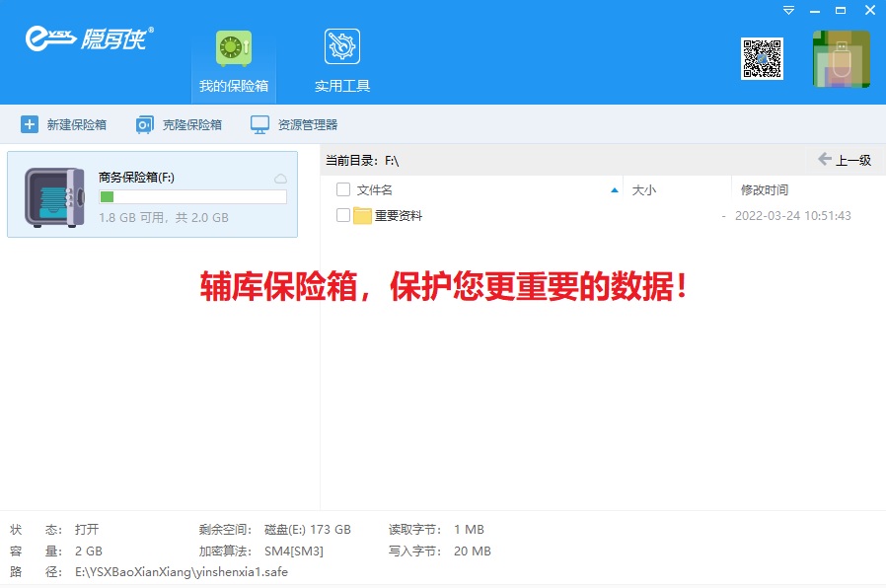Click the 商务保险箱 storage usage bar
This screenshot has height=588, width=886.
pyautogui.click(x=192, y=197)
